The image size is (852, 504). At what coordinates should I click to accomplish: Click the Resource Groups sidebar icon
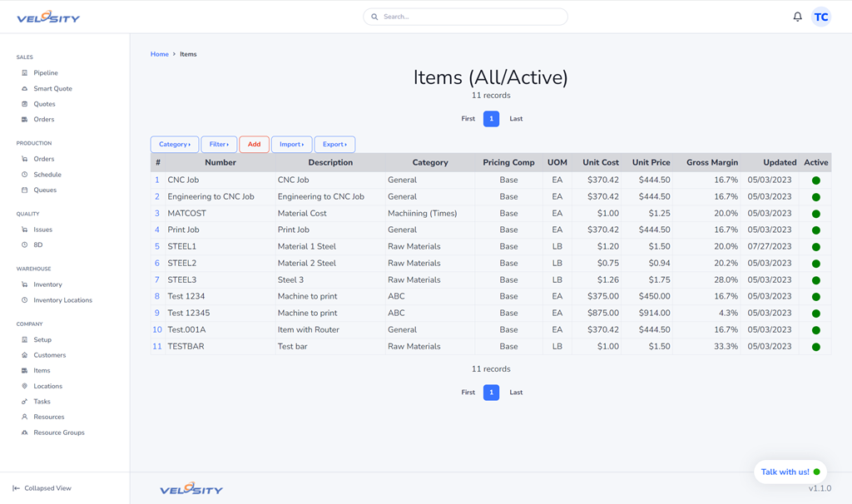(24, 432)
